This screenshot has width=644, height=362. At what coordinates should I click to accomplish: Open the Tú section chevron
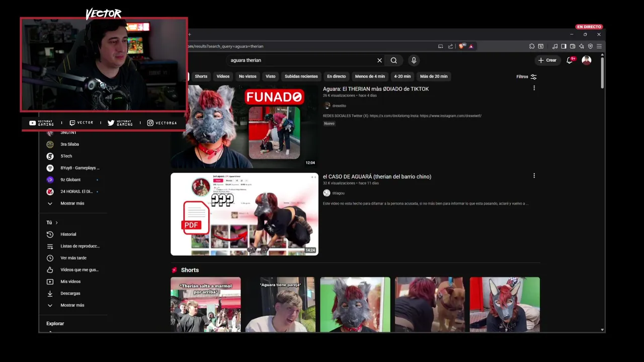pyautogui.click(x=56, y=223)
